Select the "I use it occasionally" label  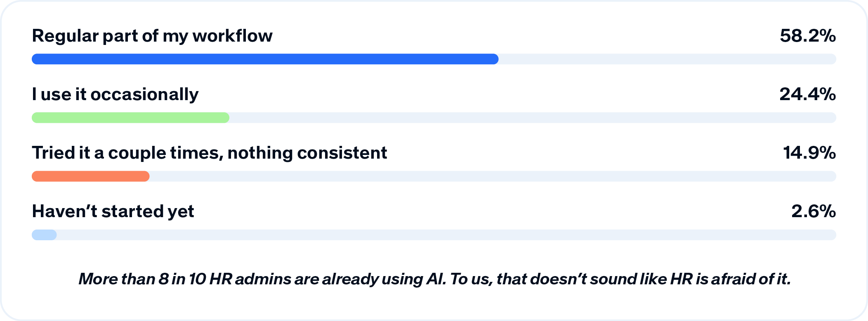tap(115, 95)
